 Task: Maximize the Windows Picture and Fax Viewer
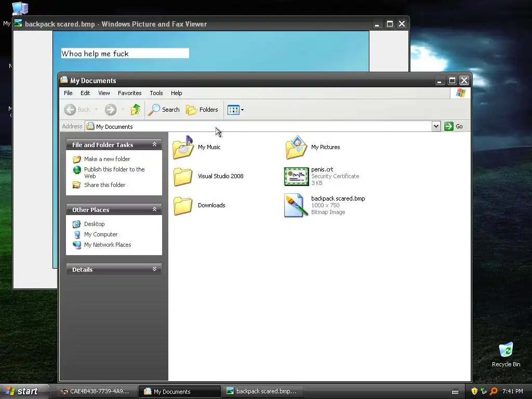390,24
